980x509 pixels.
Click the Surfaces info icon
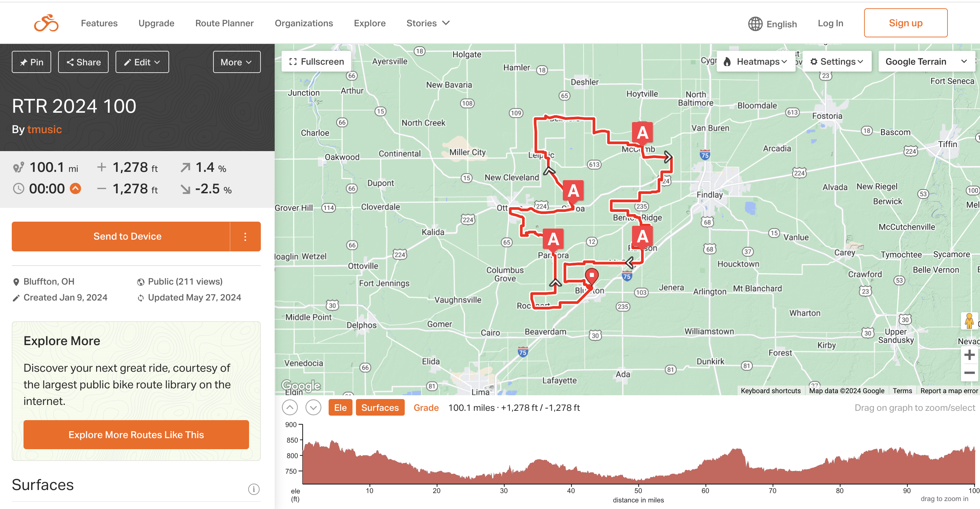[254, 489]
